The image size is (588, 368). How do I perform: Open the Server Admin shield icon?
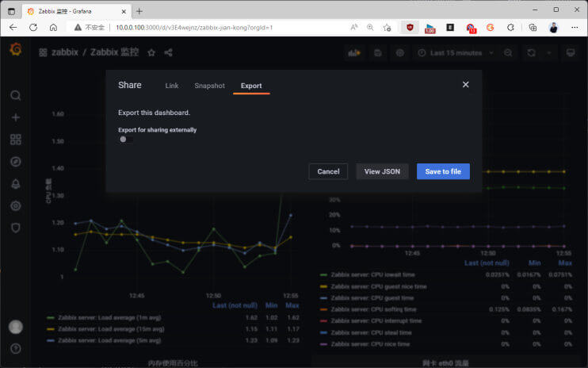[15, 228]
